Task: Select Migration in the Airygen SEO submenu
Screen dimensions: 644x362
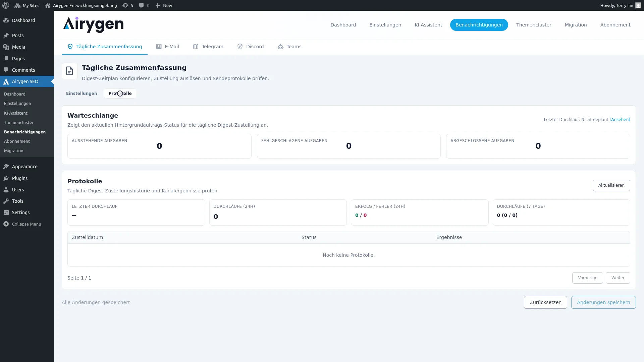Action: [13, 150]
